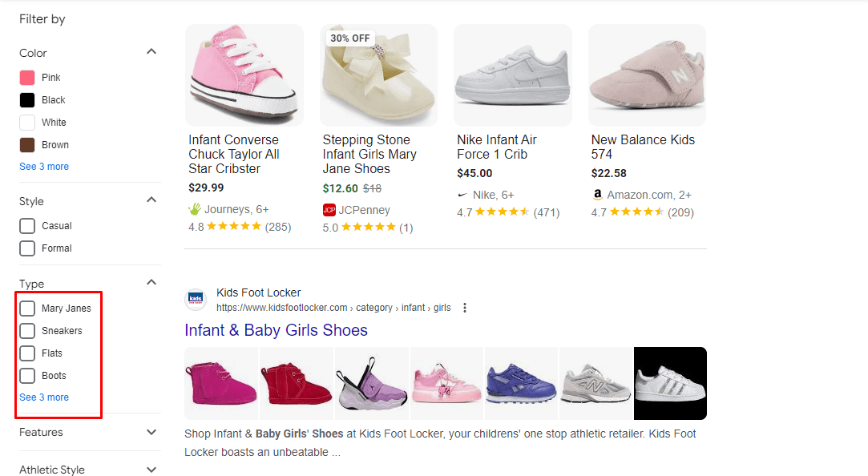This screenshot has height=476, width=868.
Task: Click the Amazon.com retailer icon under New Balance Kids 574
Action: (597, 194)
